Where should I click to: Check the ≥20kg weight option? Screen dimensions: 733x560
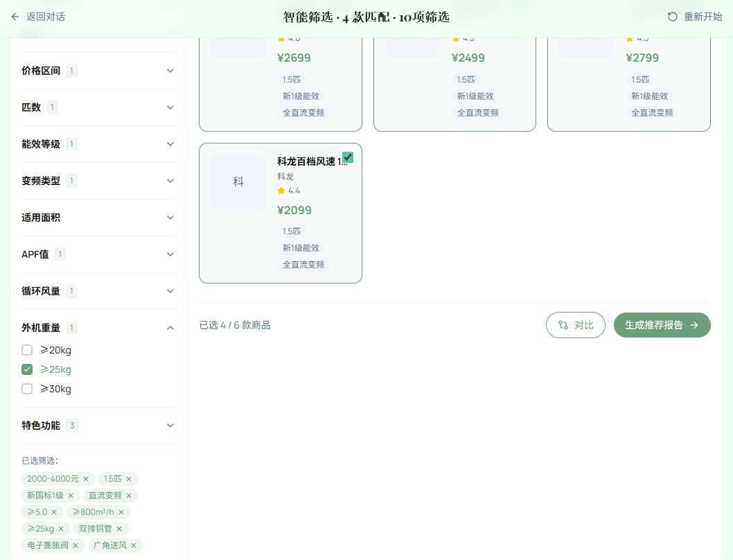[27, 350]
